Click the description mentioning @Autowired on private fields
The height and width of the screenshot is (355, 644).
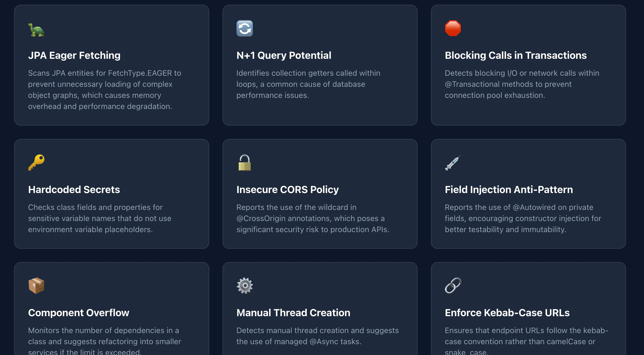click(523, 218)
